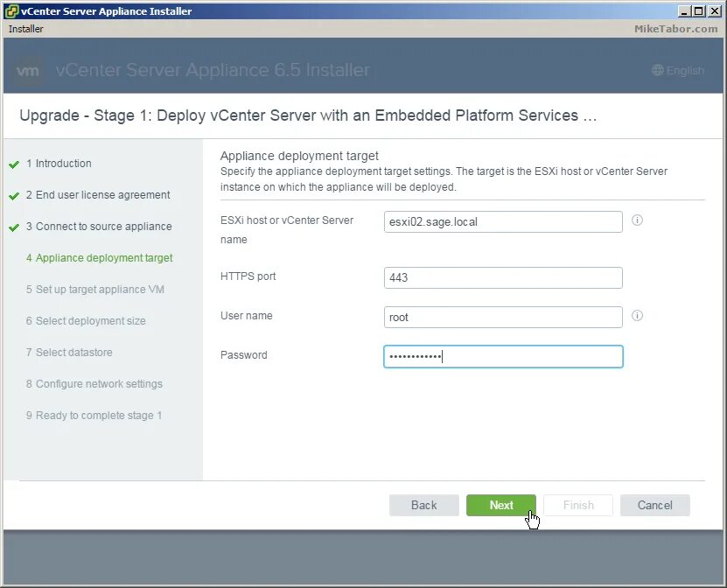The height and width of the screenshot is (588, 727).
Task: Click the vm logo in header
Action: [x=27, y=71]
